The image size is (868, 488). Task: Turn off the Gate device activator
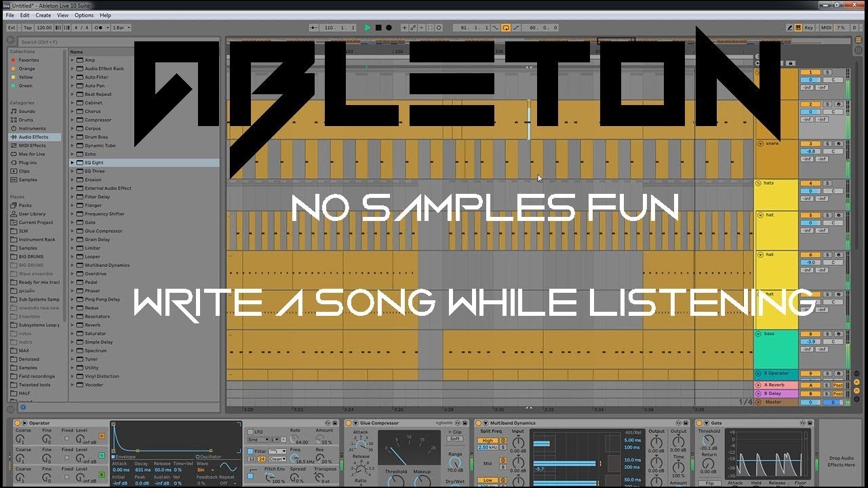click(699, 423)
